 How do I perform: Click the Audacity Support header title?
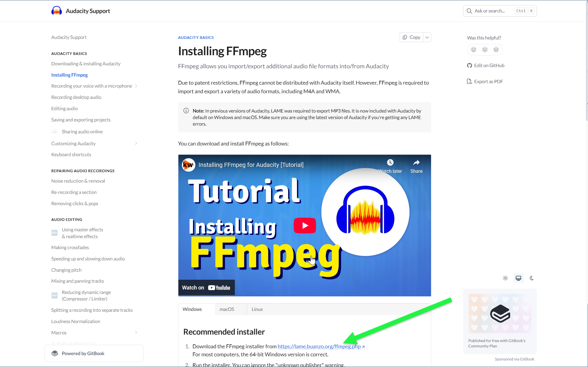(88, 11)
